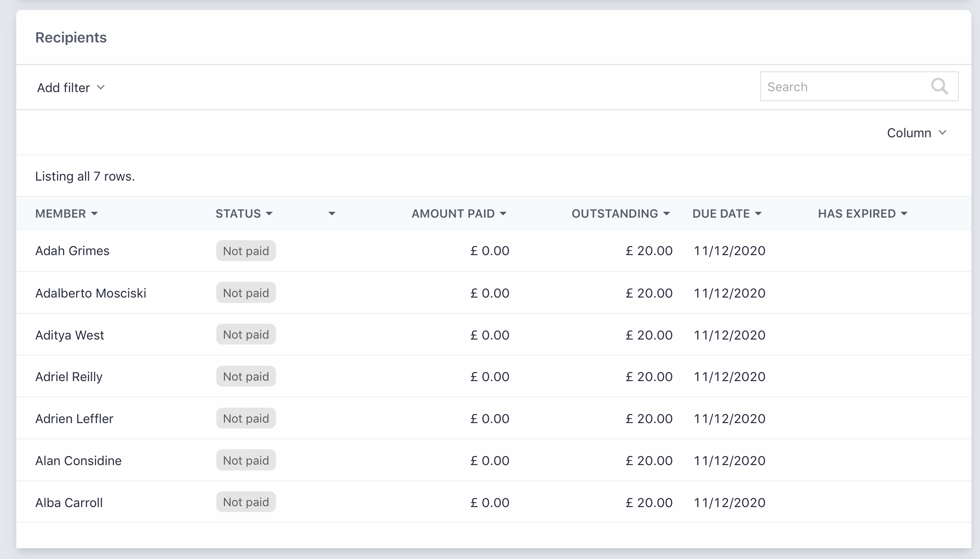Click due date 11/12/2020 for Adriel Reilly
Screen dimensions: 980x559
coord(729,377)
